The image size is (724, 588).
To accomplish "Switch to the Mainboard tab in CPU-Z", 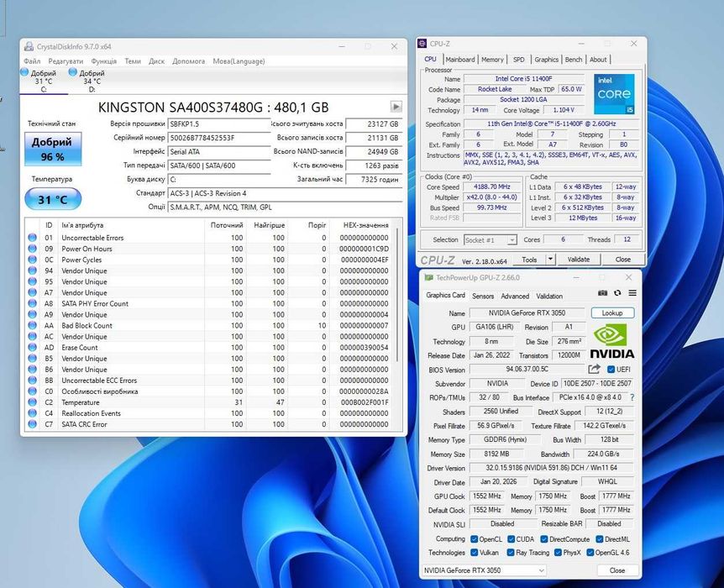I will click(460, 60).
